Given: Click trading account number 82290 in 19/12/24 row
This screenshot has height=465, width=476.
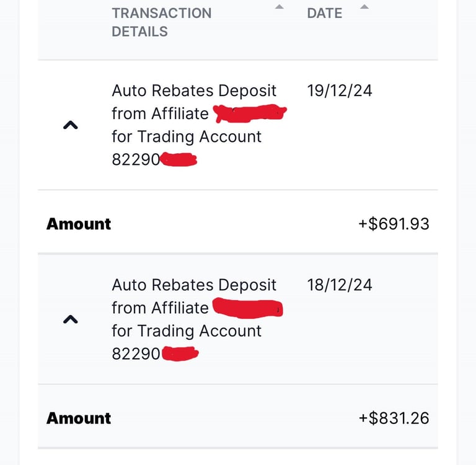Looking at the screenshot, I should pyautogui.click(x=135, y=160).
